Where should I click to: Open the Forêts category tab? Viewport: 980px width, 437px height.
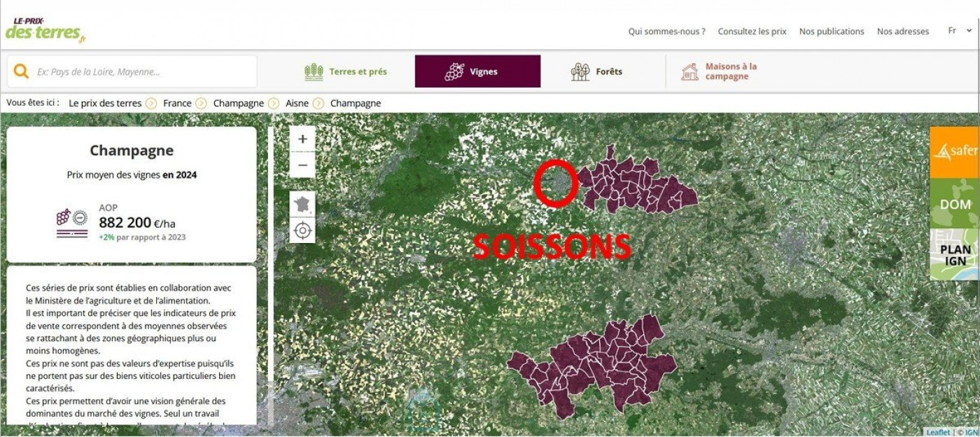[596, 71]
